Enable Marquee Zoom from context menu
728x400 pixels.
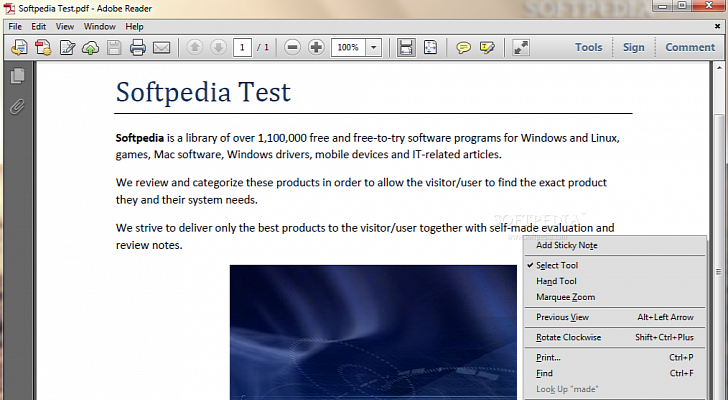tap(565, 297)
